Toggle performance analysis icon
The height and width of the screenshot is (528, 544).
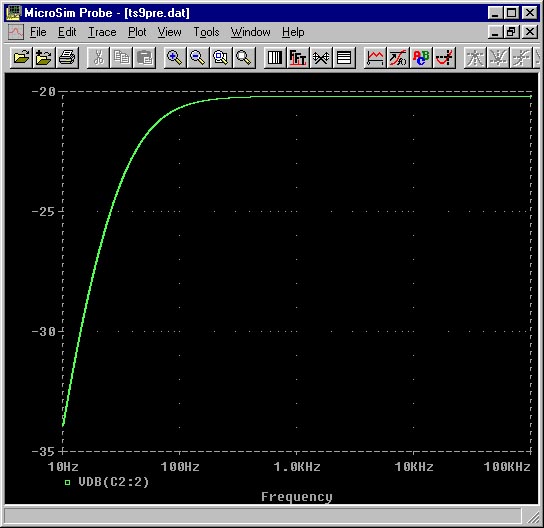[321, 58]
